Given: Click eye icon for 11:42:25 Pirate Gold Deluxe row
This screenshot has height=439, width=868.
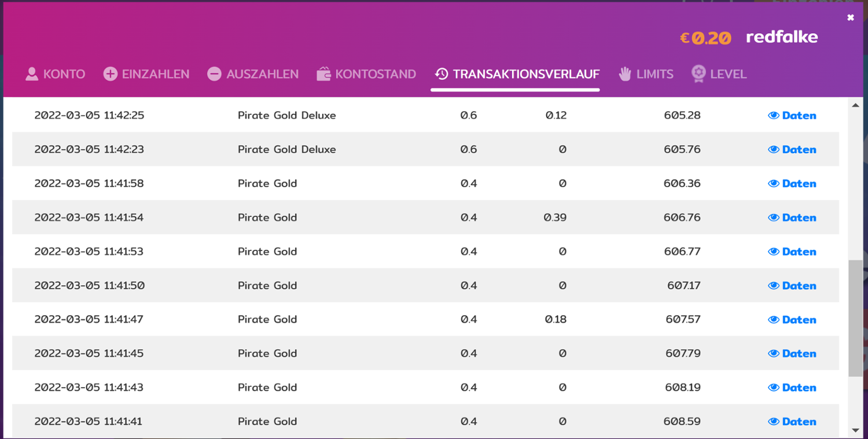Looking at the screenshot, I should point(774,116).
